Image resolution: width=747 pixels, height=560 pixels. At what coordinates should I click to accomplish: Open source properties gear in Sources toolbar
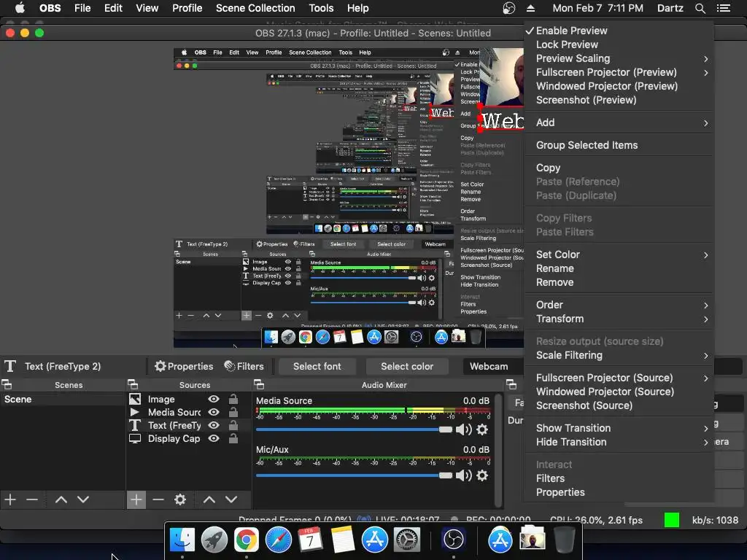tap(180, 499)
